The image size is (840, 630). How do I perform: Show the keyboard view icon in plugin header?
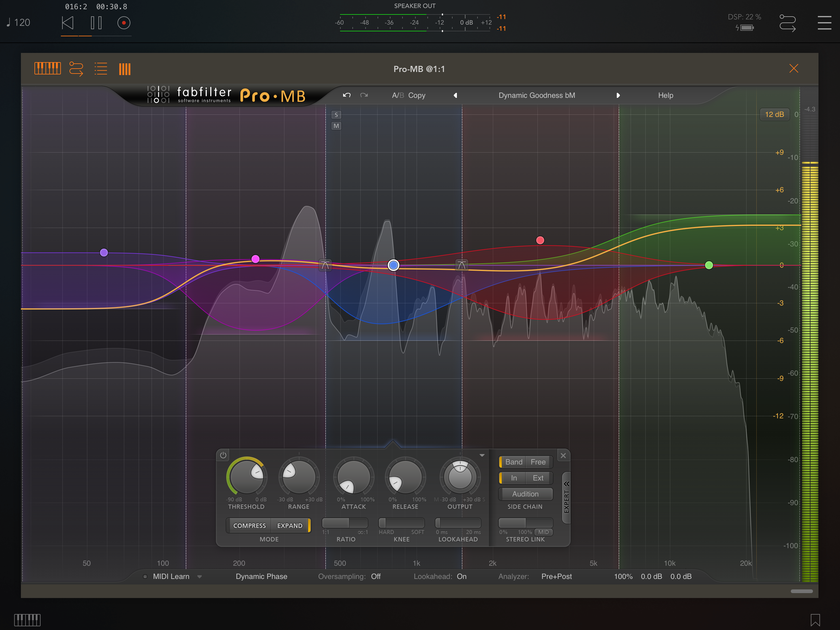click(47, 69)
